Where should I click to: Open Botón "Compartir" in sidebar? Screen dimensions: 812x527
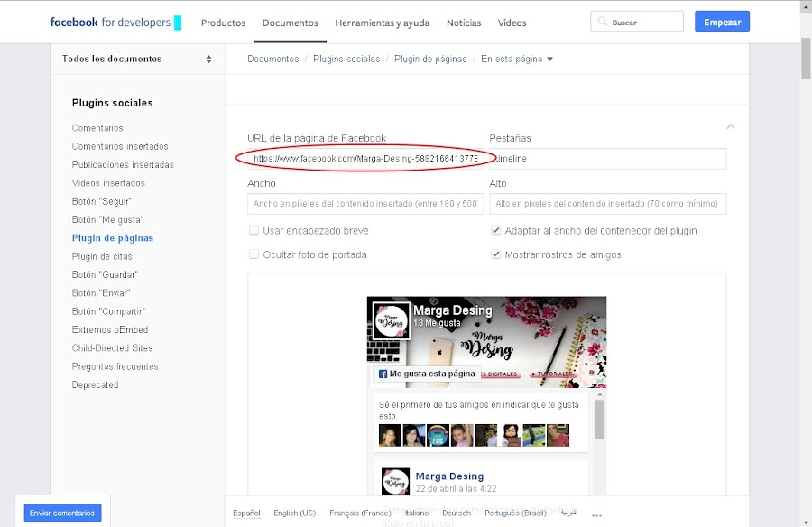click(x=108, y=311)
